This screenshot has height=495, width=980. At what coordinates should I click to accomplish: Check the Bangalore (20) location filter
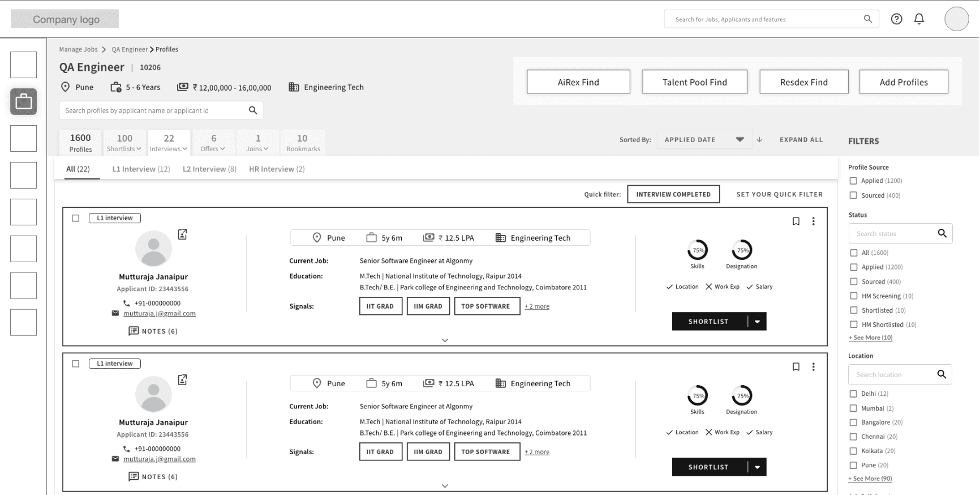click(x=853, y=423)
